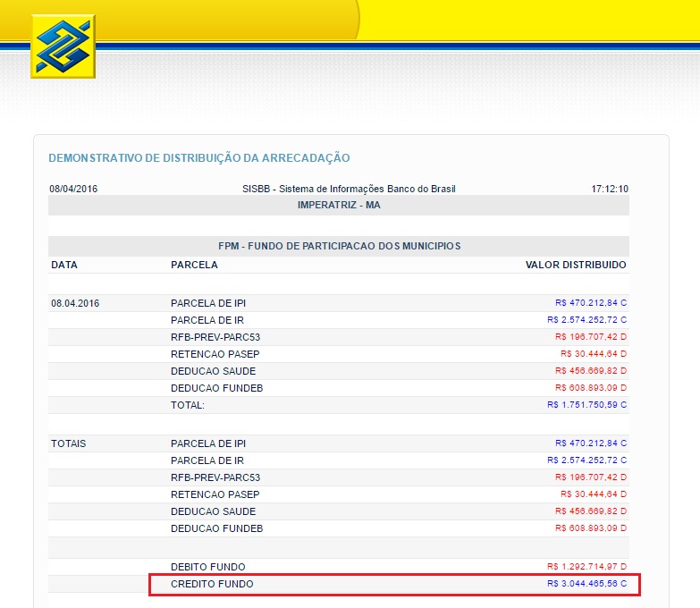Click the PARCELA column header
The width and height of the screenshot is (700, 608).
194,265
